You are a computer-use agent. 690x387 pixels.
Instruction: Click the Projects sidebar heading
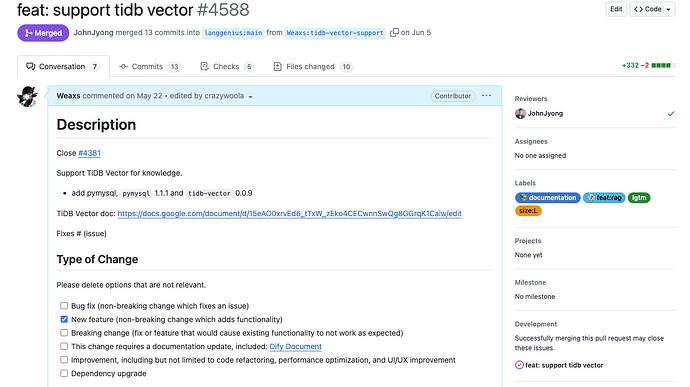(528, 241)
